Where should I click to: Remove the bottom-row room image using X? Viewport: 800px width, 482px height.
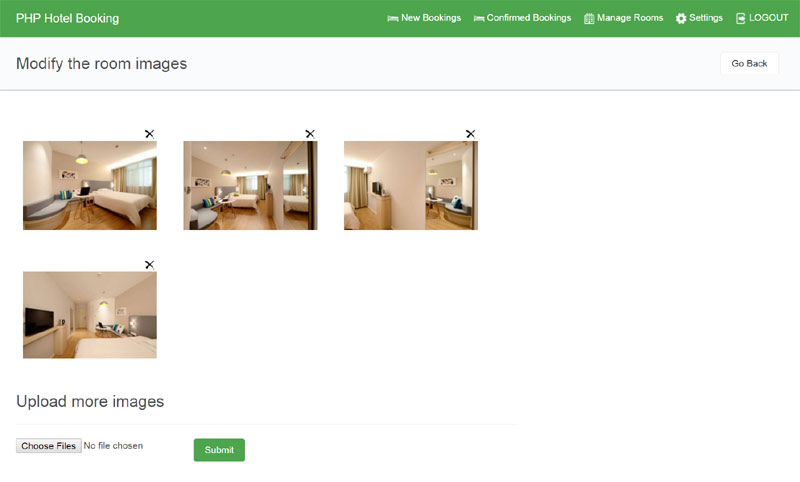(149, 264)
